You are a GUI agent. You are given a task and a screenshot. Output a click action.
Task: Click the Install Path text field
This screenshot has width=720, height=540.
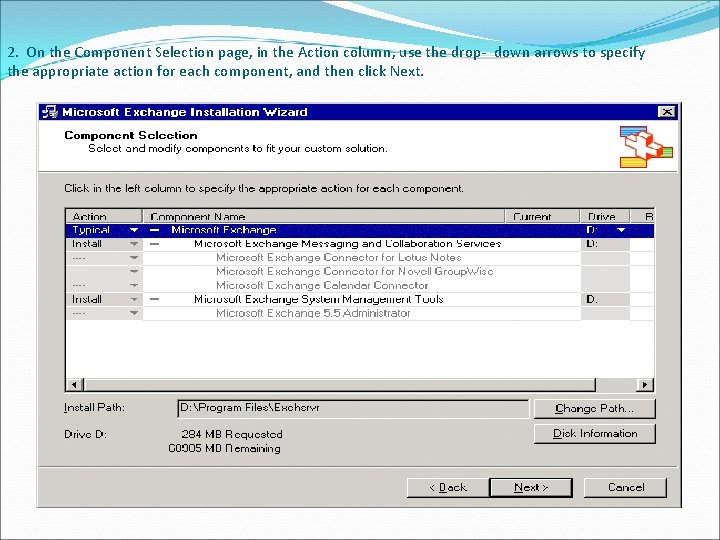pyautogui.click(x=353, y=408)
